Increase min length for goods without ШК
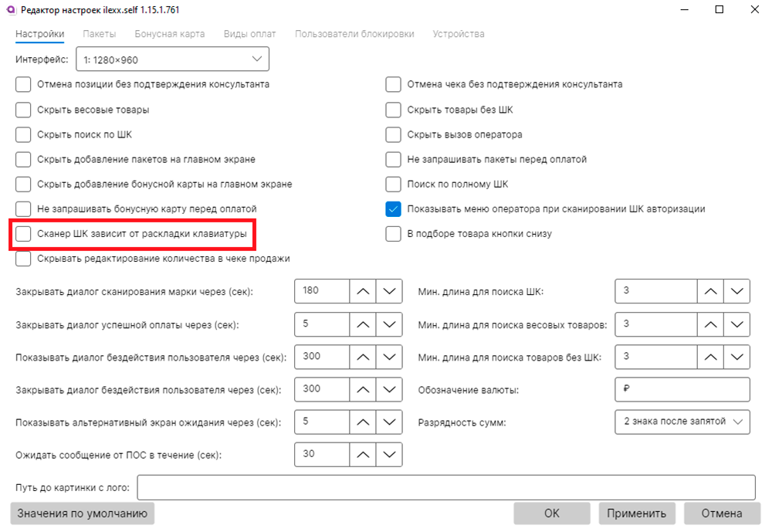 coord(710,357)
